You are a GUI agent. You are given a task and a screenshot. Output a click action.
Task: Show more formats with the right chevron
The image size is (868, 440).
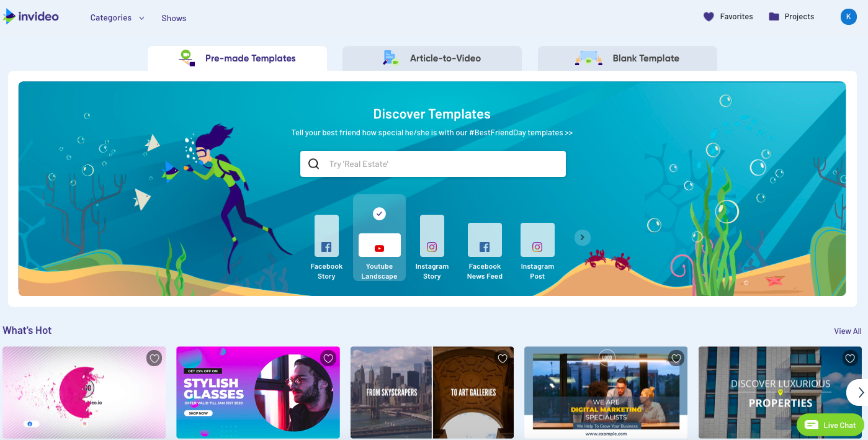point(582,238)
